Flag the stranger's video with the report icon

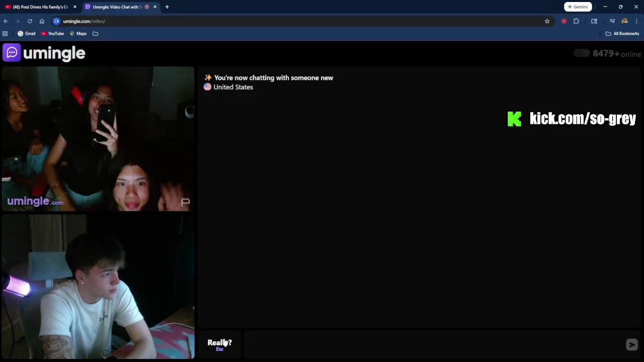[x=185, y=202]
